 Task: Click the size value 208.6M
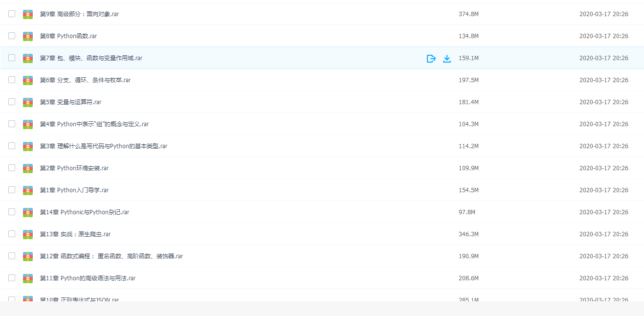468,278
